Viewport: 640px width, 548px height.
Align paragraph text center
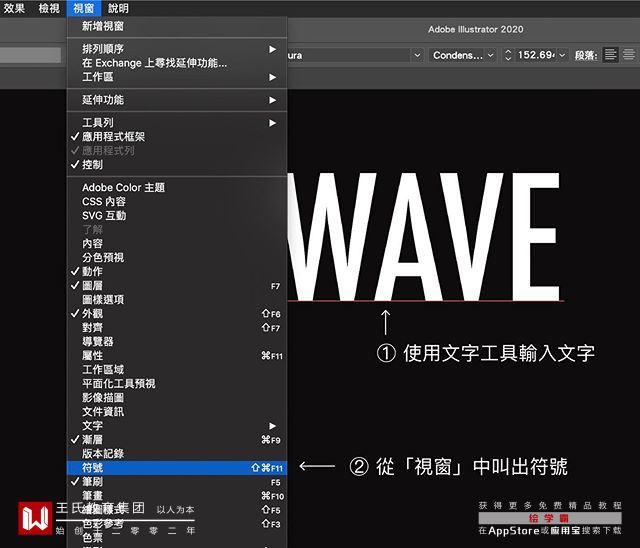tap(629, 55)
